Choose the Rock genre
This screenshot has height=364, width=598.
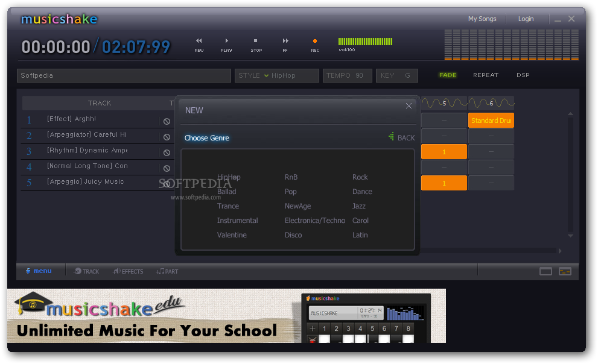360,177
